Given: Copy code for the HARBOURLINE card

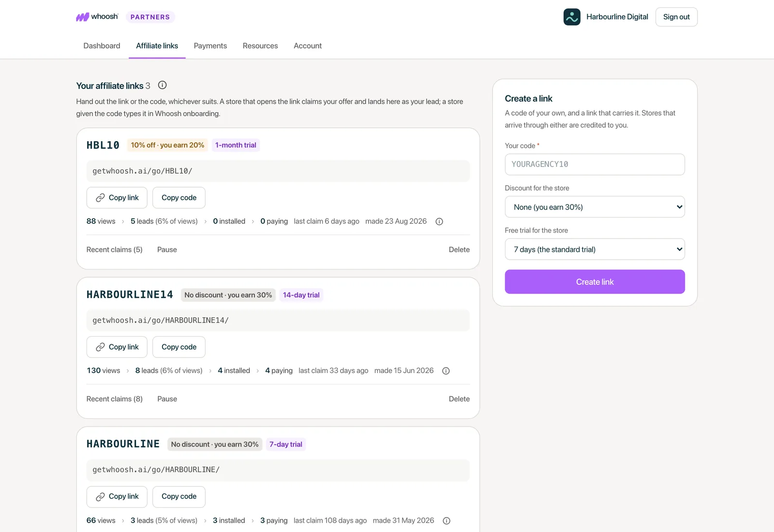Looking at the screenshot, I should (x=179, y=497).
